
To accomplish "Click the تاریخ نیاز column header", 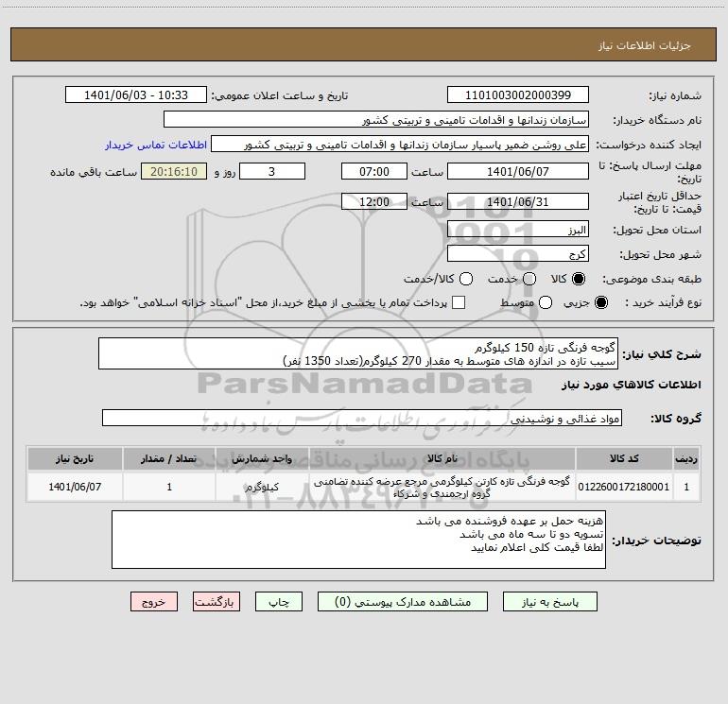I will pyautogui.click(x=75, y=458).
